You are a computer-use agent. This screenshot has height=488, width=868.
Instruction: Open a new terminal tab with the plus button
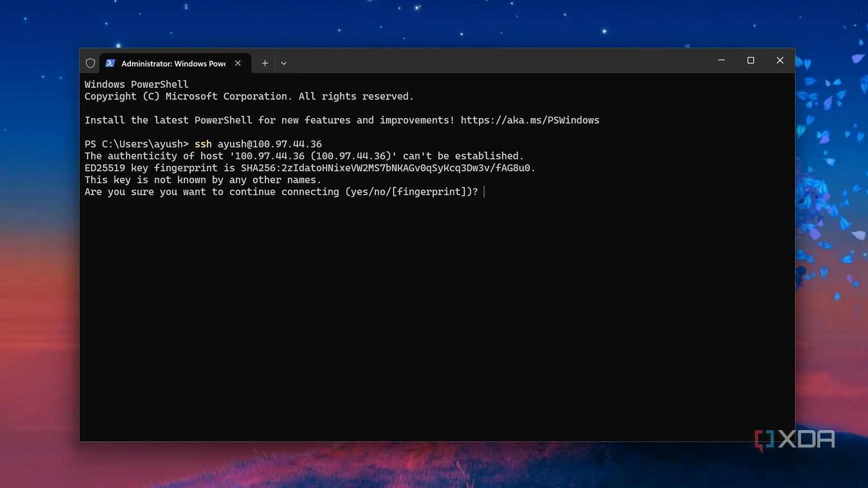point(265,63)
